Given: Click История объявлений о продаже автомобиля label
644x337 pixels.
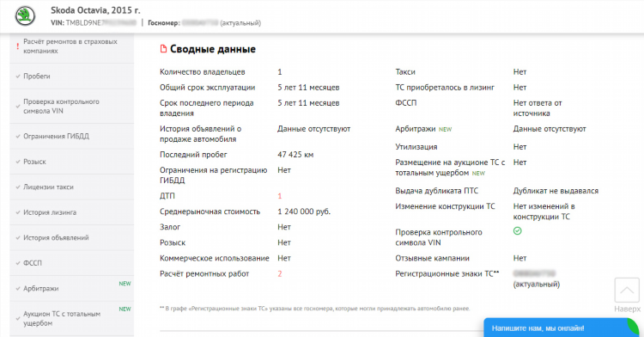Looking at the screenshot, I should (200, 134).
